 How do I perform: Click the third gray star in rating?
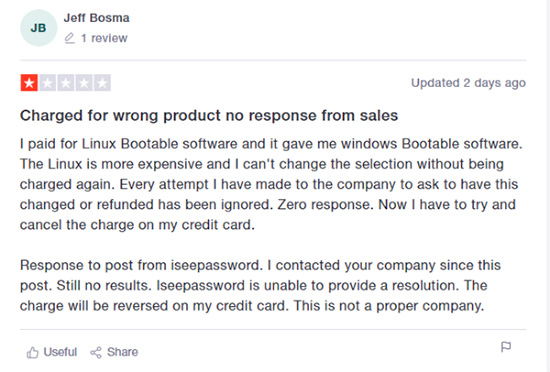pos(66,83)
